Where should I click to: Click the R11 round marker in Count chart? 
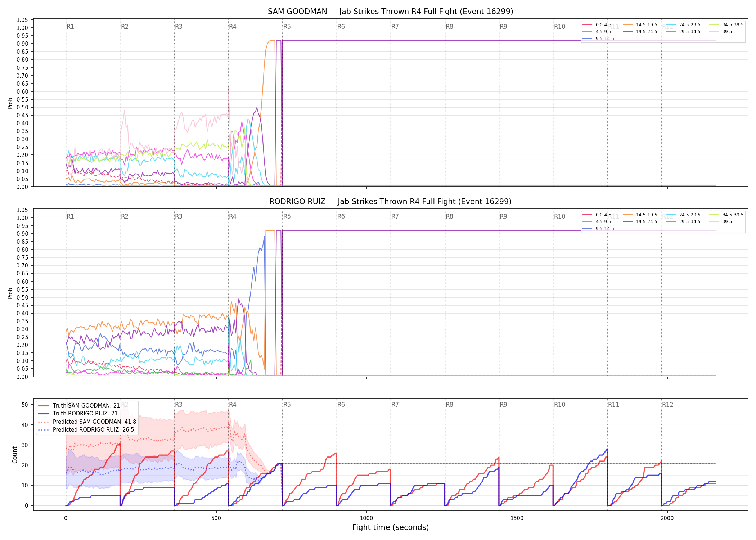tap(614, 405)
